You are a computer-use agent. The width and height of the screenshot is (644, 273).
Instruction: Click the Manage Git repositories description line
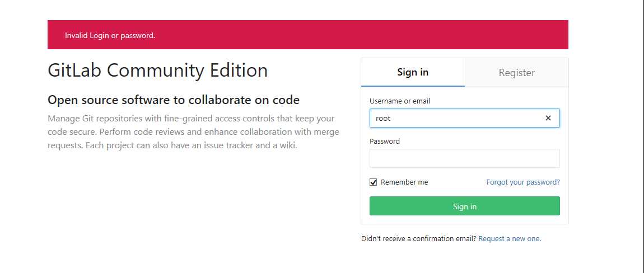pyautogui.click(x=191, y=119)
